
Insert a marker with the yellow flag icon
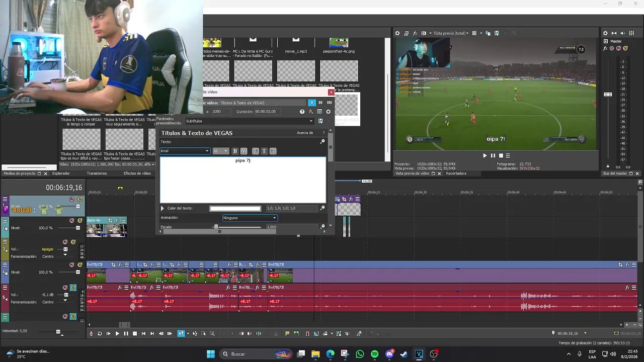coord(287,333)
